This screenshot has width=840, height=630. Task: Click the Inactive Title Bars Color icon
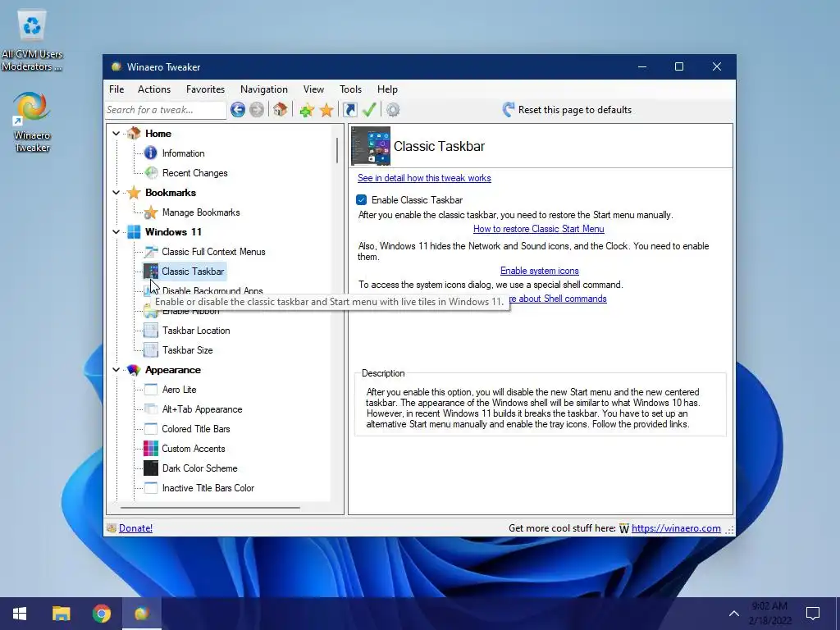point(151,488)
